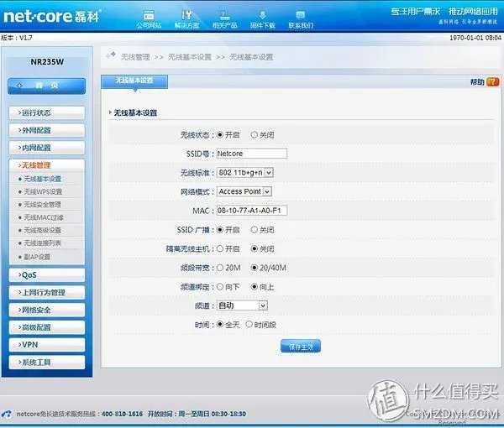Select 向下 channel binding
Screen dimensions: 504x428
[220, 287]
